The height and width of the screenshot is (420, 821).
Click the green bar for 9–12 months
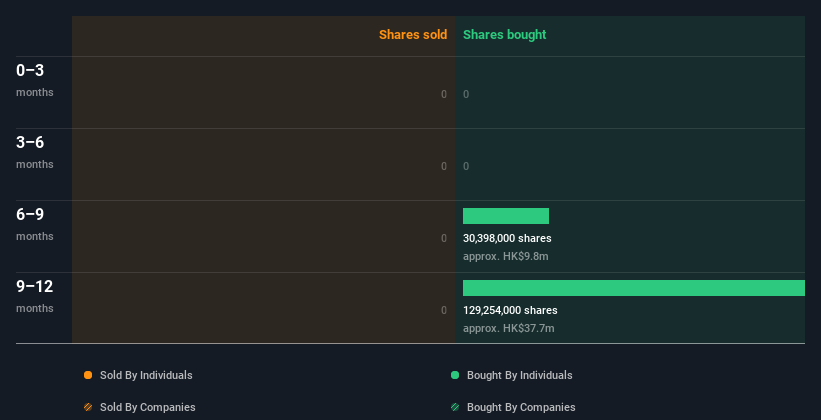(634, 288)
